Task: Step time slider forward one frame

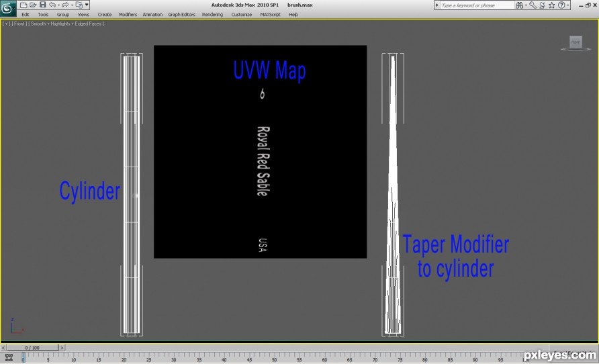Action: pos(62,348)
